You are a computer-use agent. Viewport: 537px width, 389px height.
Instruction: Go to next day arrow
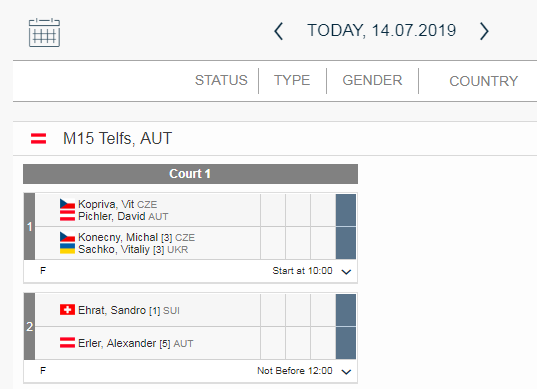[484, 31]
